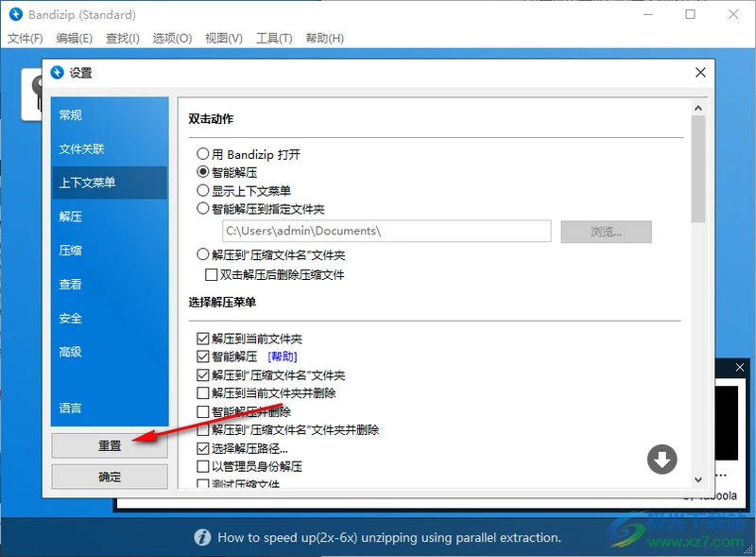
Task: Uncheck 解压到"压缩文件名"文件夹 checkbox
Action: click(203, 375)
